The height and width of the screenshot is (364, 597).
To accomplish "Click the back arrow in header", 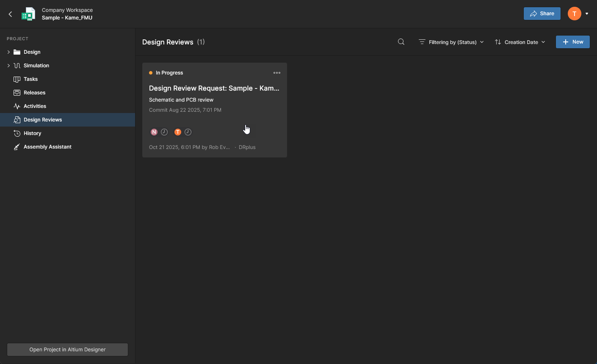I will coord(11,14).
